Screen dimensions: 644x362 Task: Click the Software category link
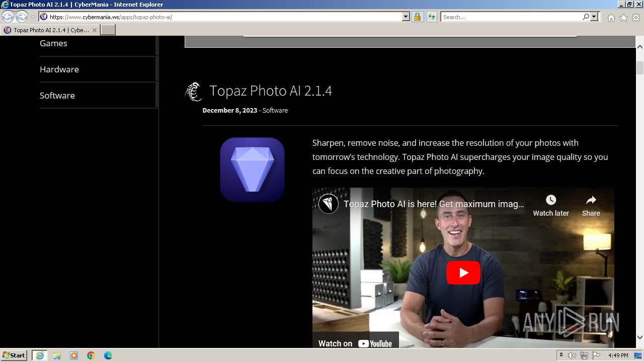click(x=275, y=110)
